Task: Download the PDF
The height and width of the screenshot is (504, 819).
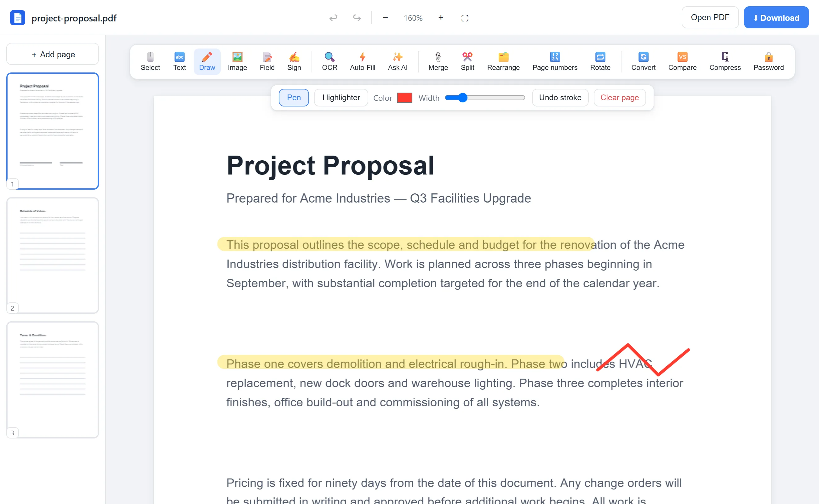Action: pyautogui.click(x=776, y=17)
